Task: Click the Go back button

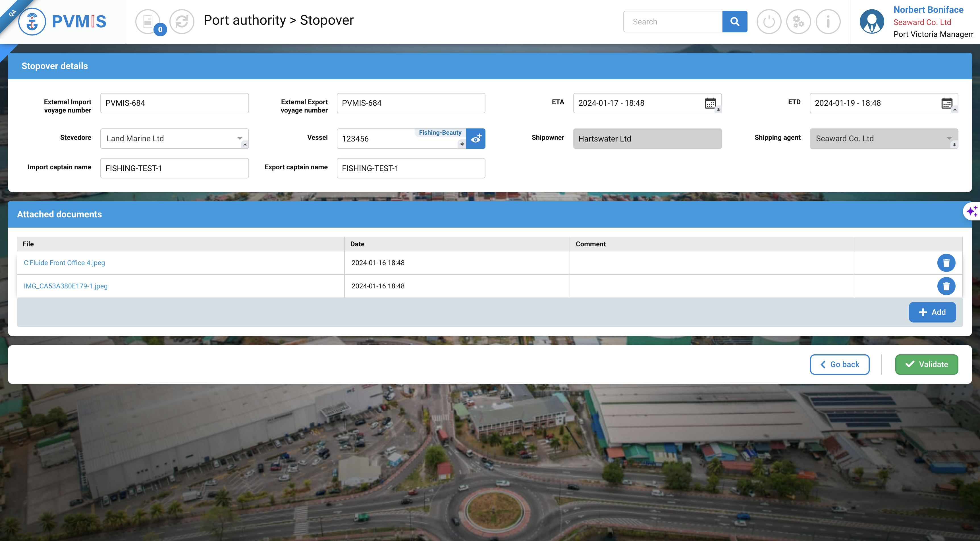Action: [839, 365]
